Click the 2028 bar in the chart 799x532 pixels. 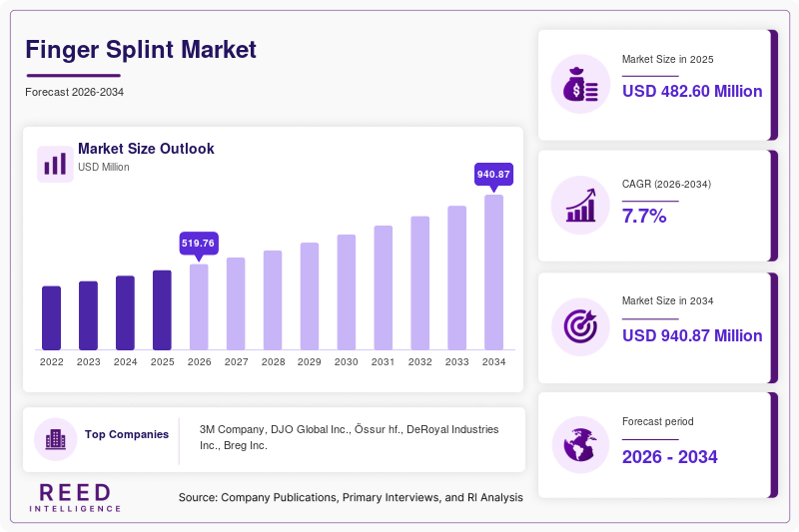273,300
